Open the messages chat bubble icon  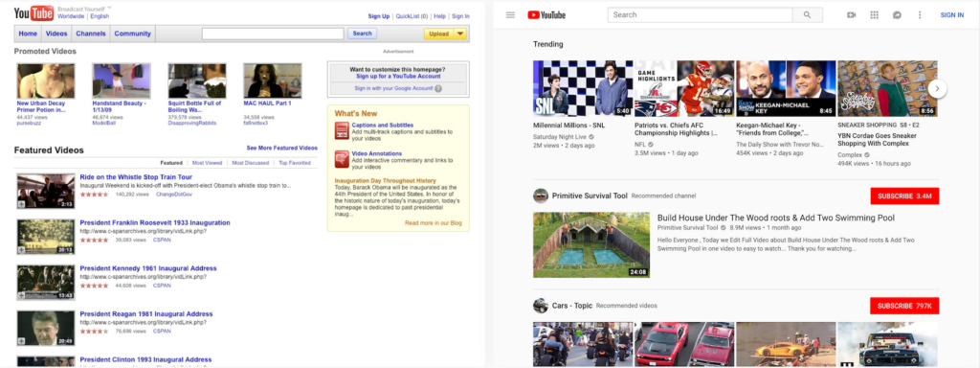[897, 15]
